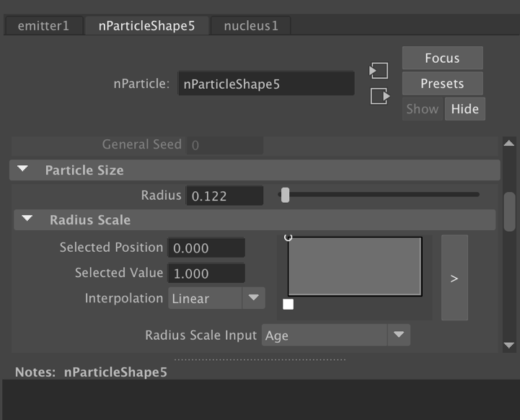Viewport: 520px width, 420px height.
Task: Click the scroll up arrow of attribute list
Action: (509, 144)
